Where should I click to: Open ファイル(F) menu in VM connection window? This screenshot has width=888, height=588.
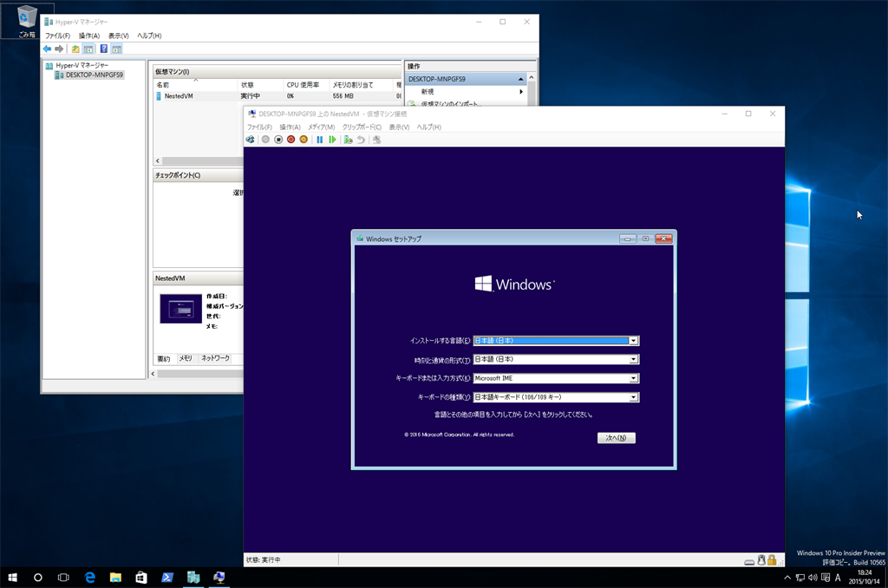point(259,127)
